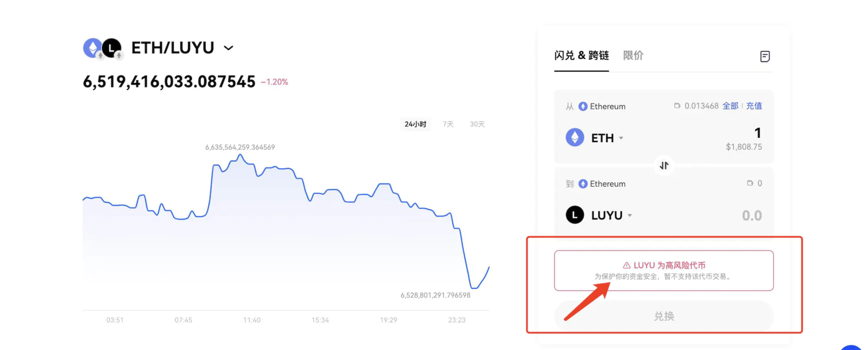The image size is (868, 350).
Task: Switch chart range to 30天
Action: 477,124
